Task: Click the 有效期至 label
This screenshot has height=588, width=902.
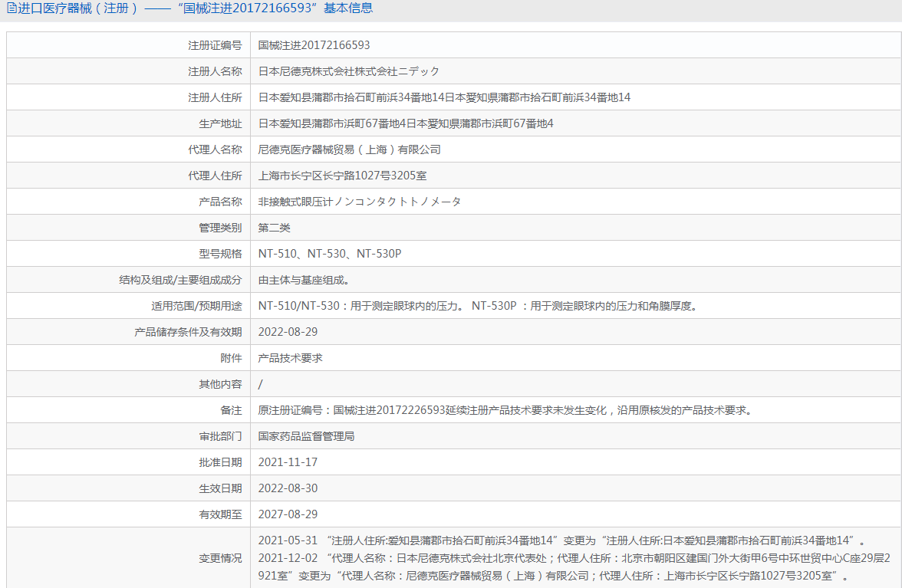Action: pos(220,514)
